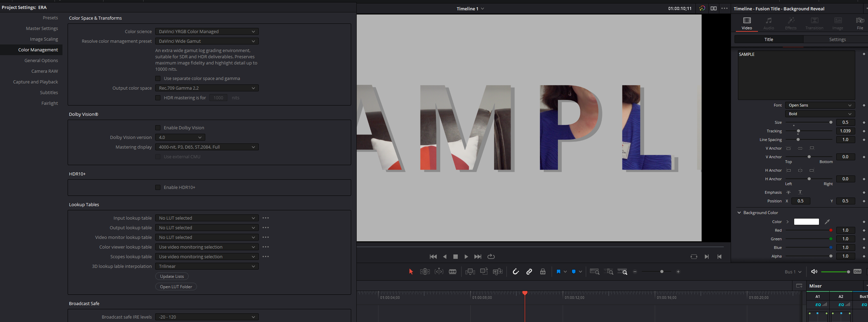Viewport: 868px width, 322px height.
Task: Enable Dolby Vision checkbox
Action: pyautogui.click(x=158, y=128)
